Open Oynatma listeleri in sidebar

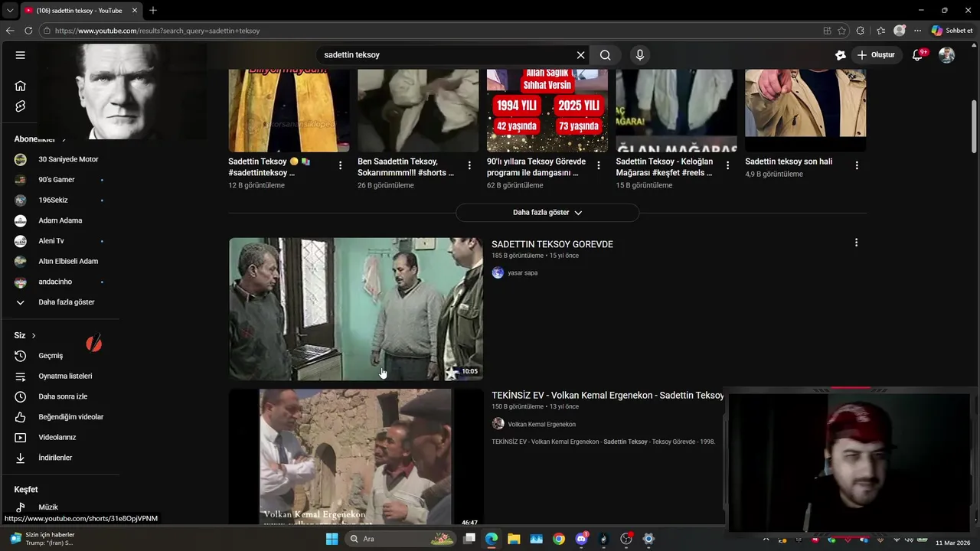(x=60, y=377)
